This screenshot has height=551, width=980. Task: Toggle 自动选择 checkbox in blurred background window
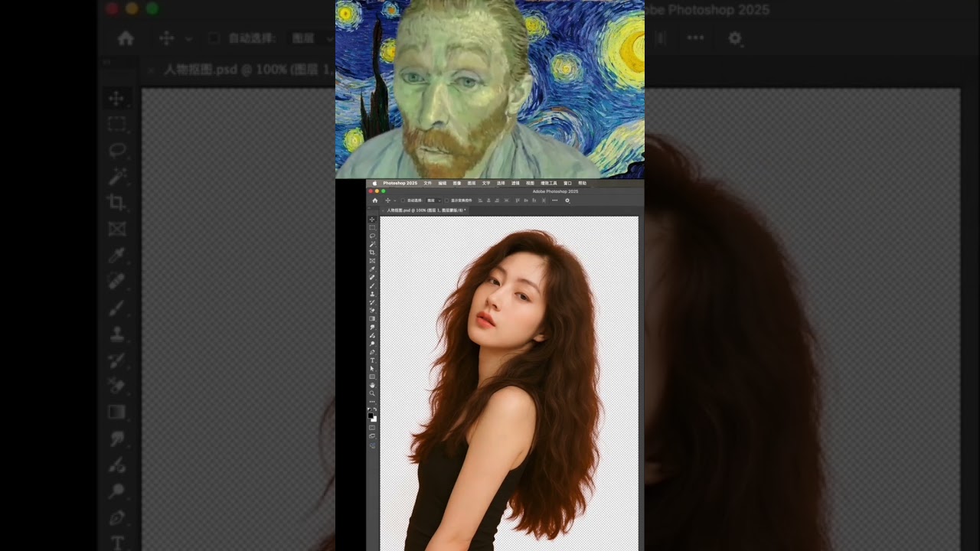[x=214, y=38]
